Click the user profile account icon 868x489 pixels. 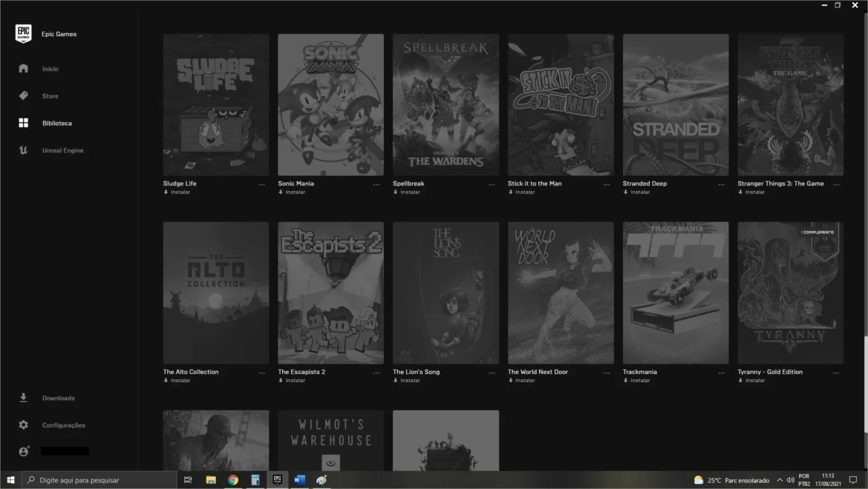click(24, 452)
